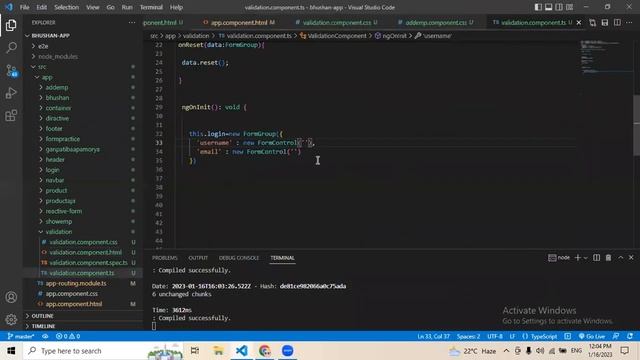
Task: Open editor more actions ellipsis
Action: 629,22
